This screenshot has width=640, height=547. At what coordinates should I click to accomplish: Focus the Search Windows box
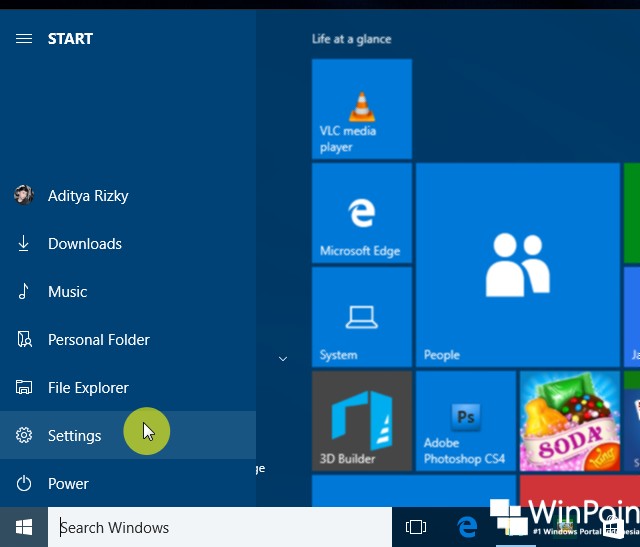click(x=220, y=527)
